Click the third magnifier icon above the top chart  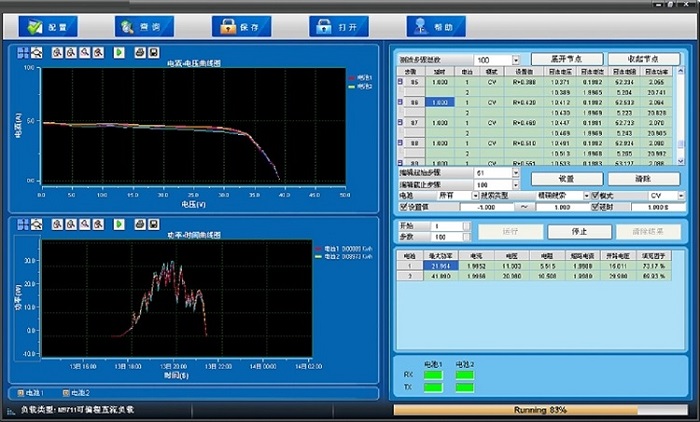85,52
